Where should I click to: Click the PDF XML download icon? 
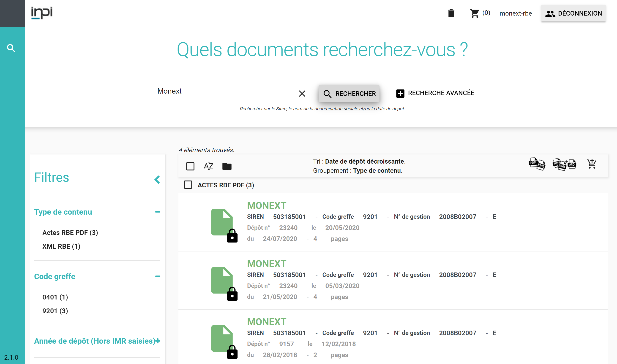[537, 164]
